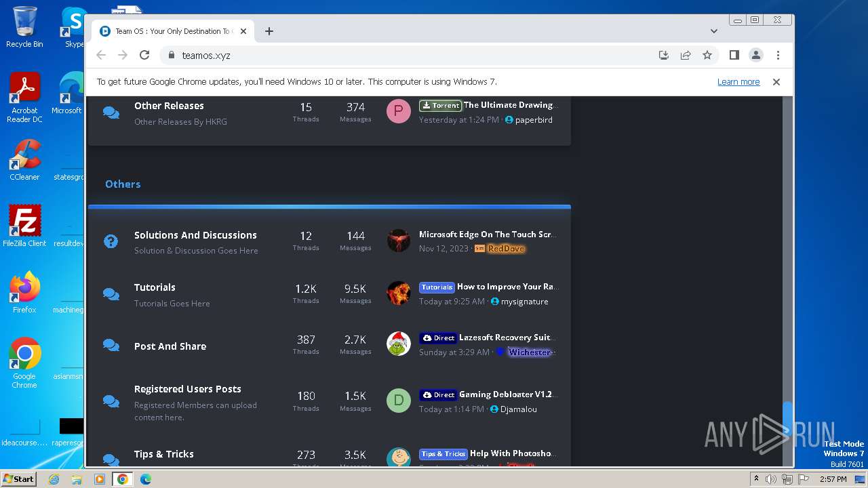Click Learn more about Chrome updates
This screenshot has height=488, width=868.
738,82
